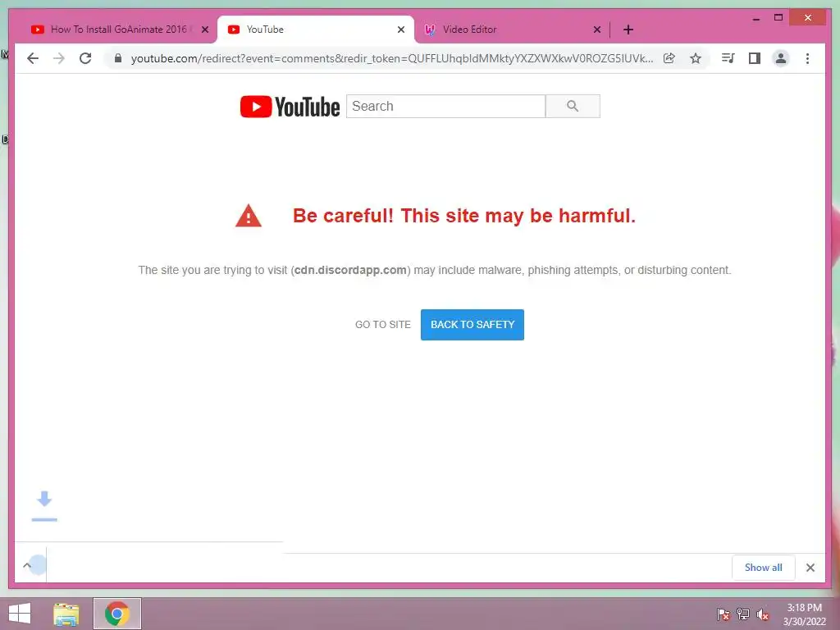Click the red warning triangle icon
Image resolution: width=840 pixels, height=630 pixels.
tap(248, 216)
